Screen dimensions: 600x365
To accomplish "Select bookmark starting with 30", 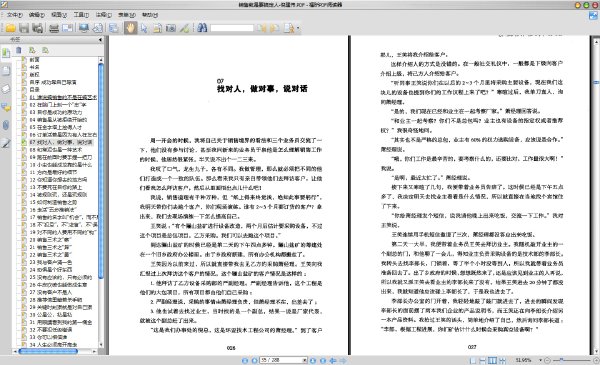I will (x=51, y=314).
